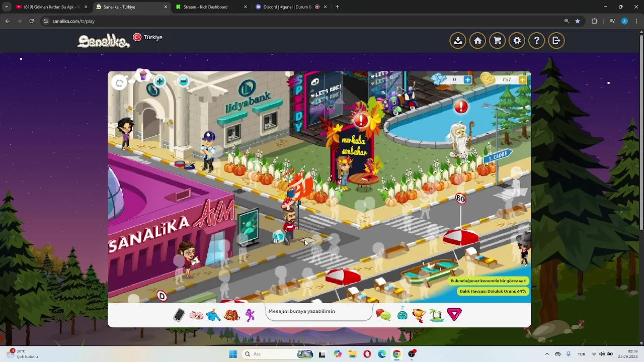Image resolution: width=644 pixels, height=362 pixels.
Task: Reload the page in Chrome
Action: [32, 21]
